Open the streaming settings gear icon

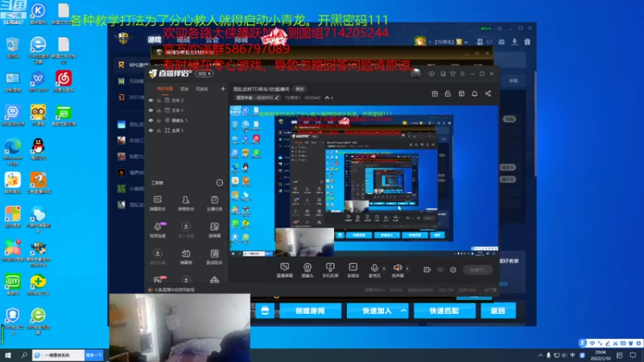coord(453,269)
